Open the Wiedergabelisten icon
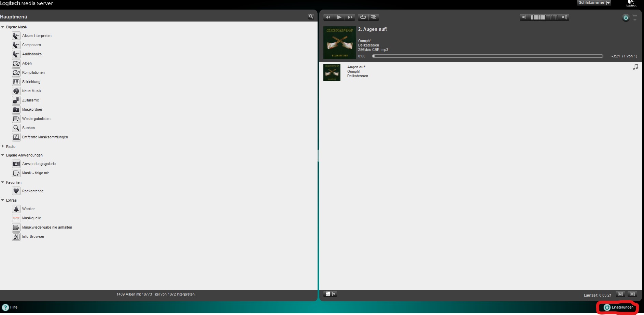Screen dimensions: 644x315 pyautogui.click(x=16, y=119)
